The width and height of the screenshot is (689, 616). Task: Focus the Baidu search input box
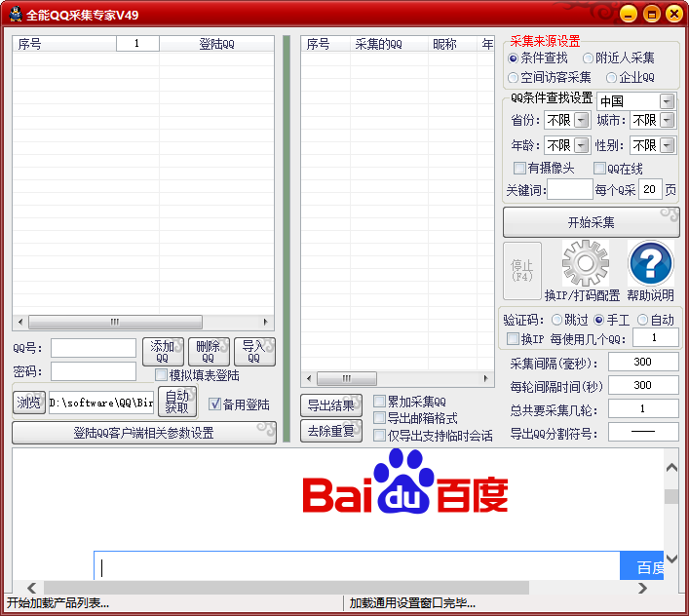click(x=357, y=567)
